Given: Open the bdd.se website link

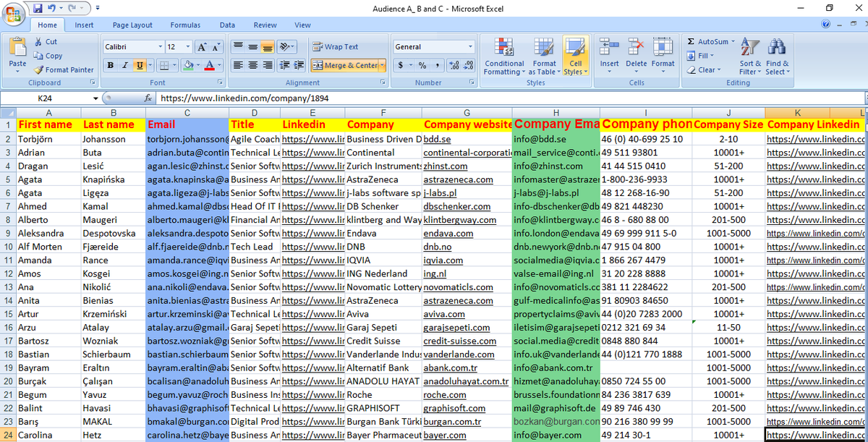Looking at the screenshot, I should pos(437,139).
